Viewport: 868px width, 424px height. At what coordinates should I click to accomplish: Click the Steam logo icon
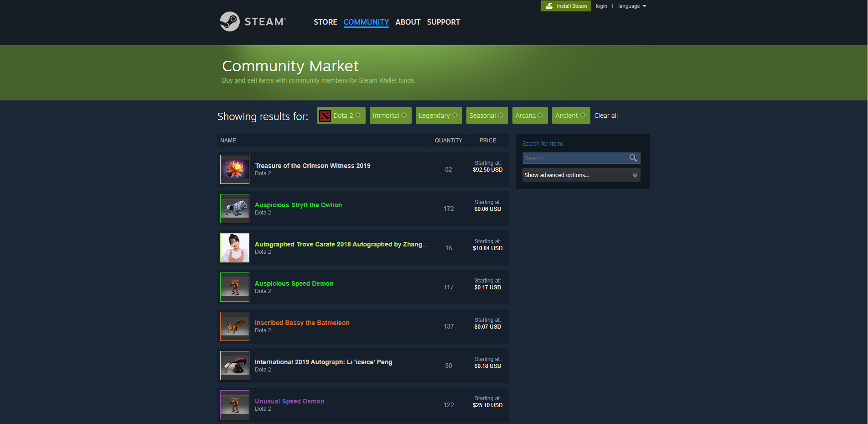[x=230, y=21]
